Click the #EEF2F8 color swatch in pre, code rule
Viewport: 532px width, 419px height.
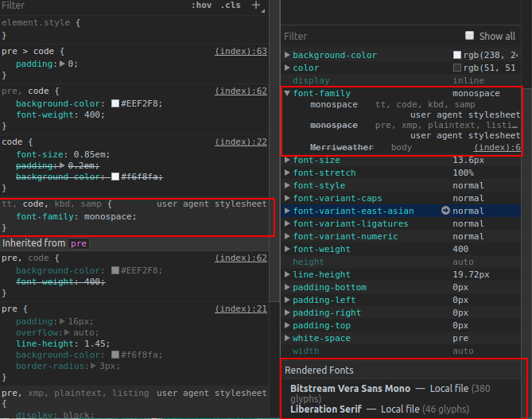pos(115,103)
